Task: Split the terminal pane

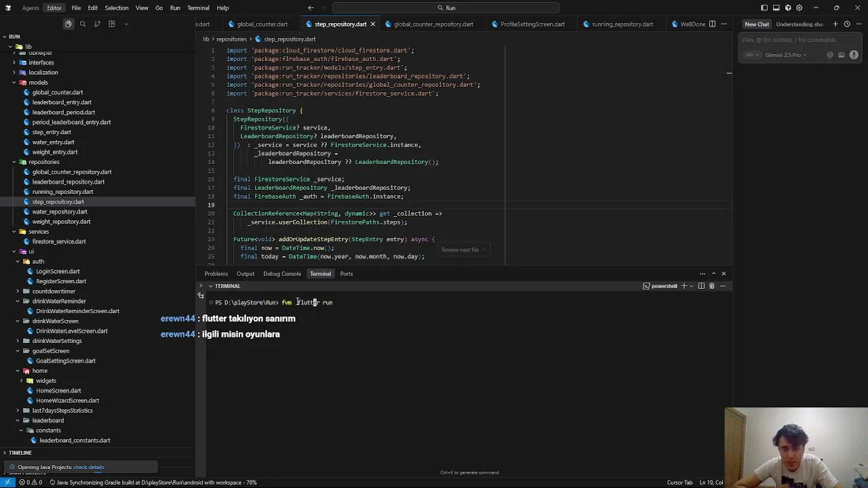Action: 701,286
